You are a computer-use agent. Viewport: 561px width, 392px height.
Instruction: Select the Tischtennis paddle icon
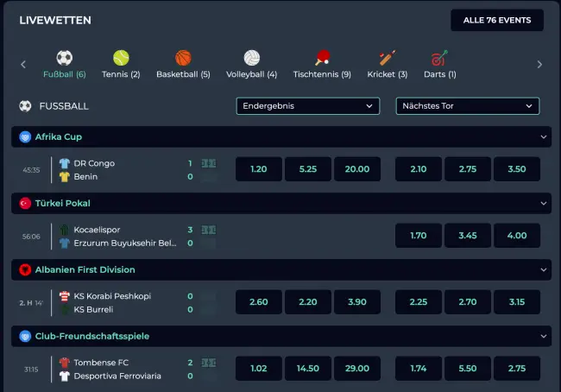pyautogui.click(x=322, y=58)
